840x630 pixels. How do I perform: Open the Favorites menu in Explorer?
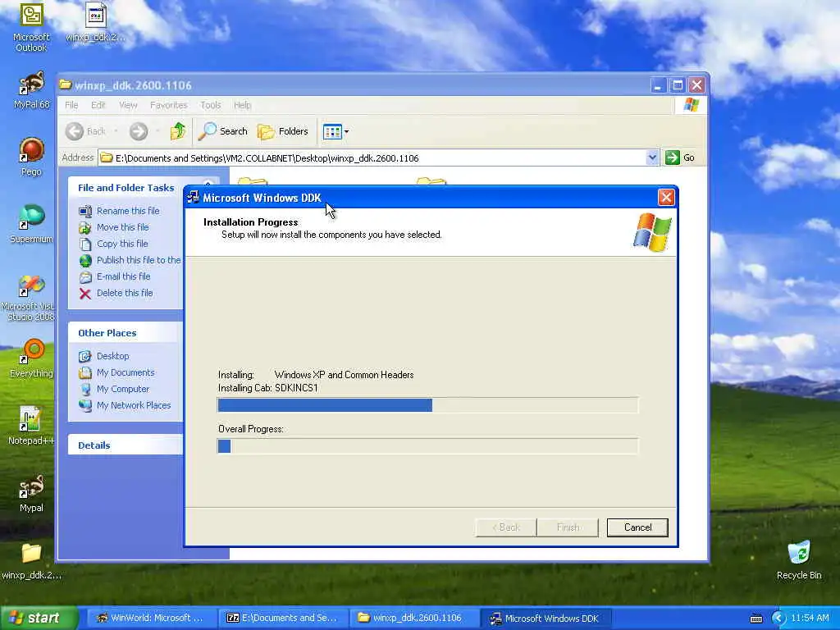[x=169, y=105]
